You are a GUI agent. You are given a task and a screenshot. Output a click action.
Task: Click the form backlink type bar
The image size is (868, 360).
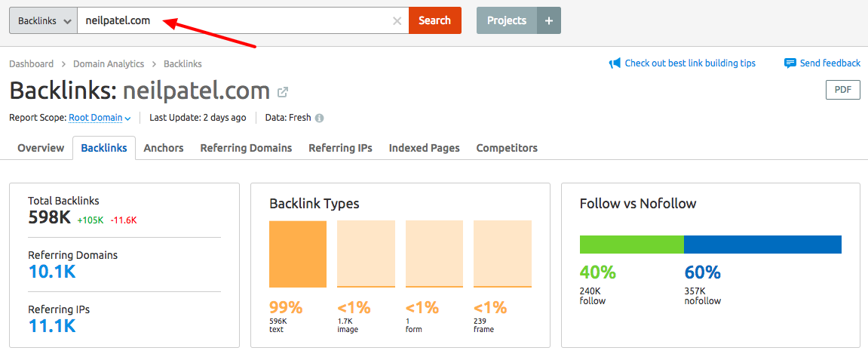(434, 254)
